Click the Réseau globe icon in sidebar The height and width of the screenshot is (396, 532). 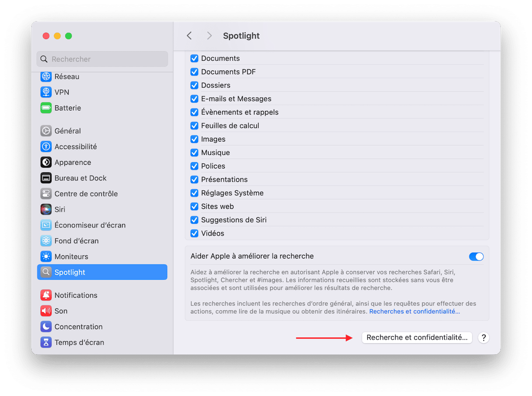[x=46, y=76]
